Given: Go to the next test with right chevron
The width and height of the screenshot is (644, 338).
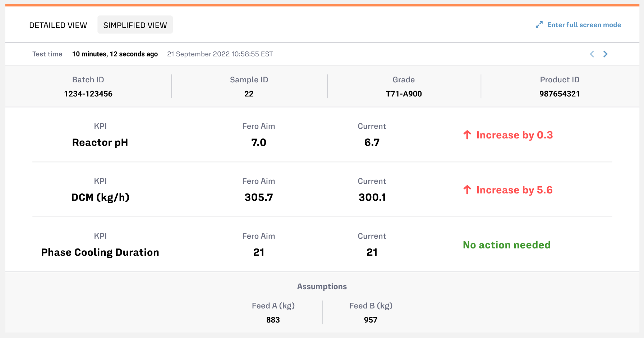Looking at the screenshot, I should point(606,54).
